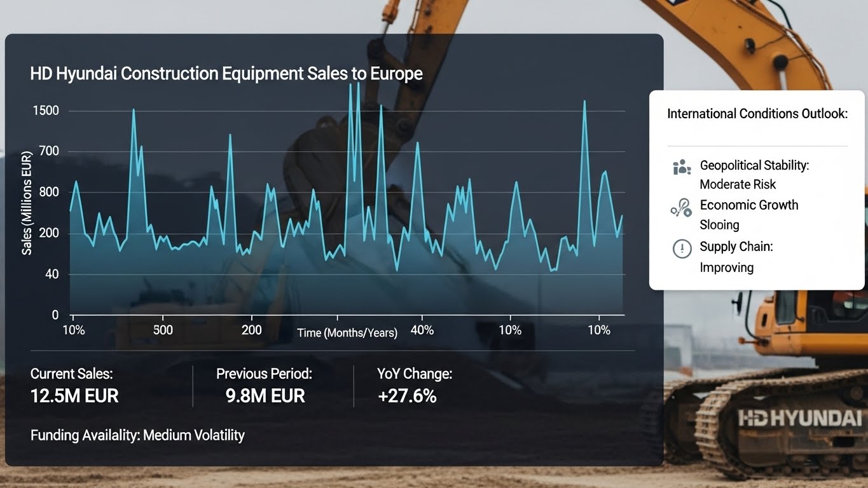Click the 800 y-axis tick
This screenshot has height=488, width=868.
pos(48,193)
